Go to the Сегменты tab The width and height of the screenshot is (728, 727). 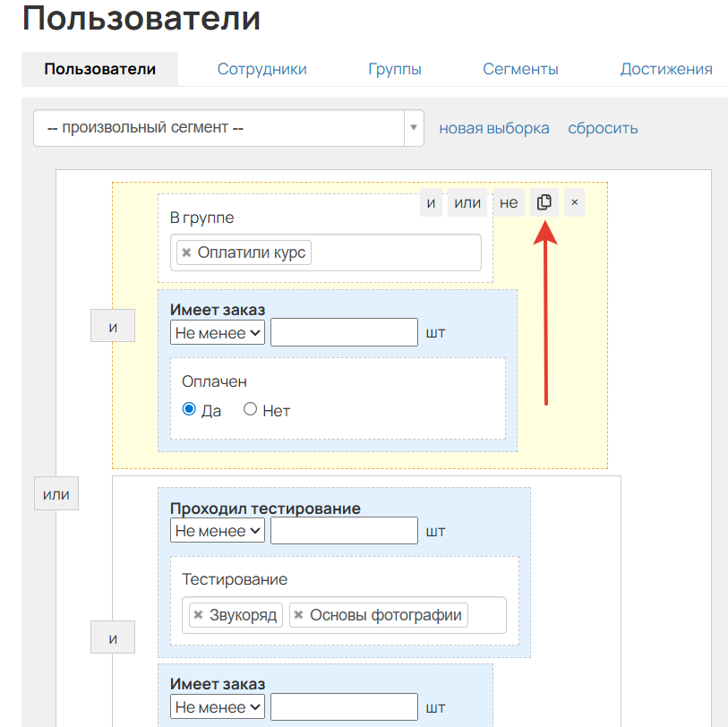pos(520,69)
